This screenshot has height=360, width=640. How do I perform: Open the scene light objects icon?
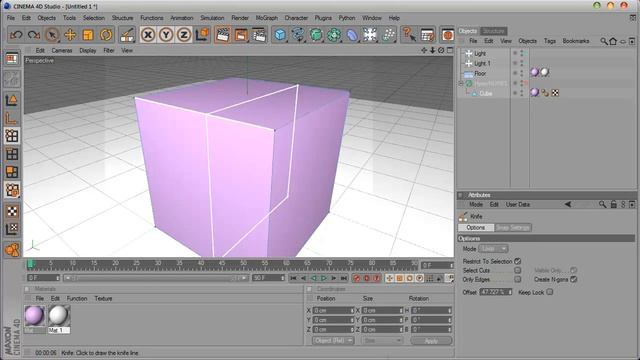click(x=370, y=35)
